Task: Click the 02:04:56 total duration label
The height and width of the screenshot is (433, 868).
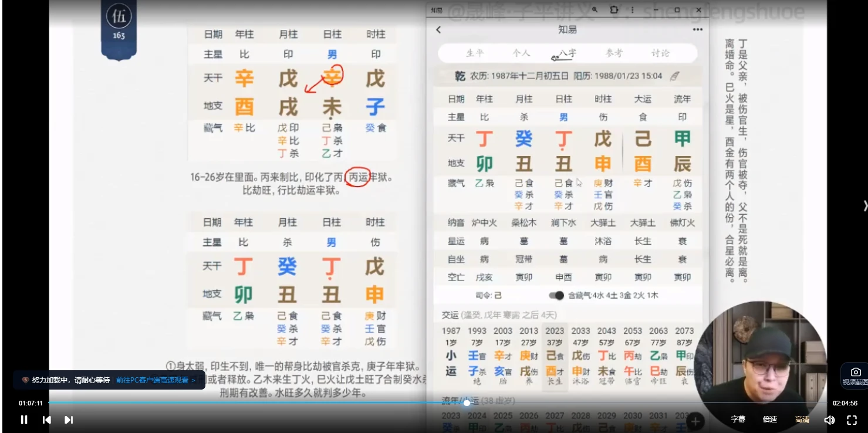Action: coord(845,403)
